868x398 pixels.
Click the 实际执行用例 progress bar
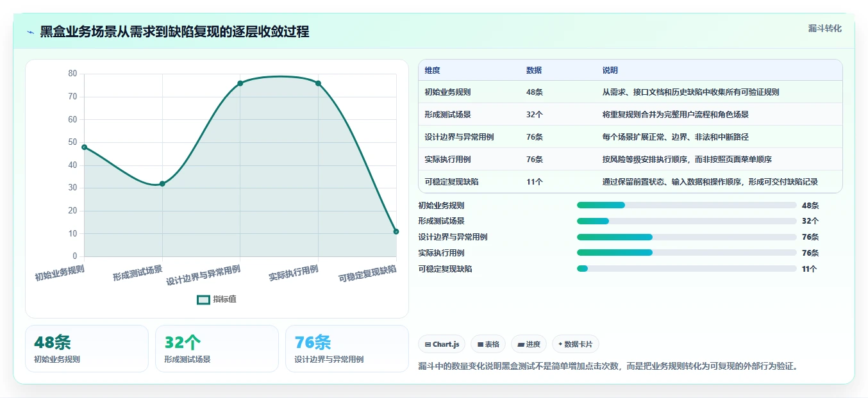(687, 253)
